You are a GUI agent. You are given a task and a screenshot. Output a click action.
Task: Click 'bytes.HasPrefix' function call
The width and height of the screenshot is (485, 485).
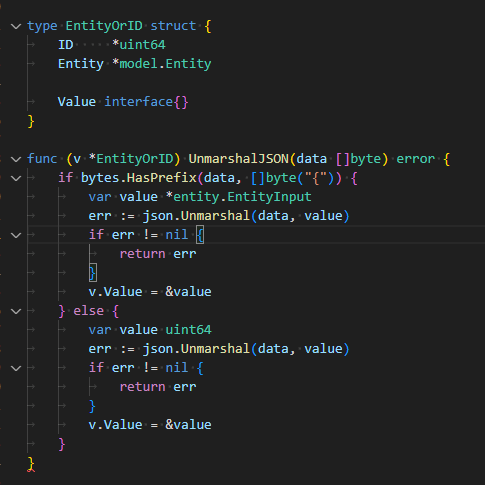pyautogui.click(x=139, y=178)
